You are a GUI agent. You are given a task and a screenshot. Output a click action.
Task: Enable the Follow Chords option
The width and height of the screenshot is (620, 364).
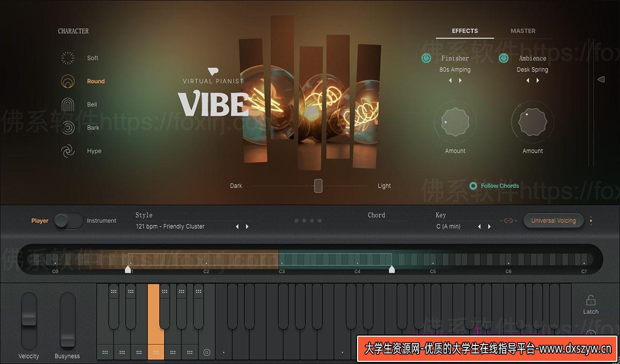(x=473, y=186)
